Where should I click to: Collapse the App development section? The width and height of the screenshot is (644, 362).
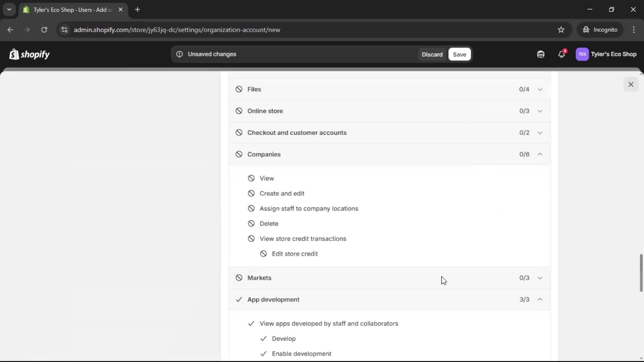pos(540,299)
